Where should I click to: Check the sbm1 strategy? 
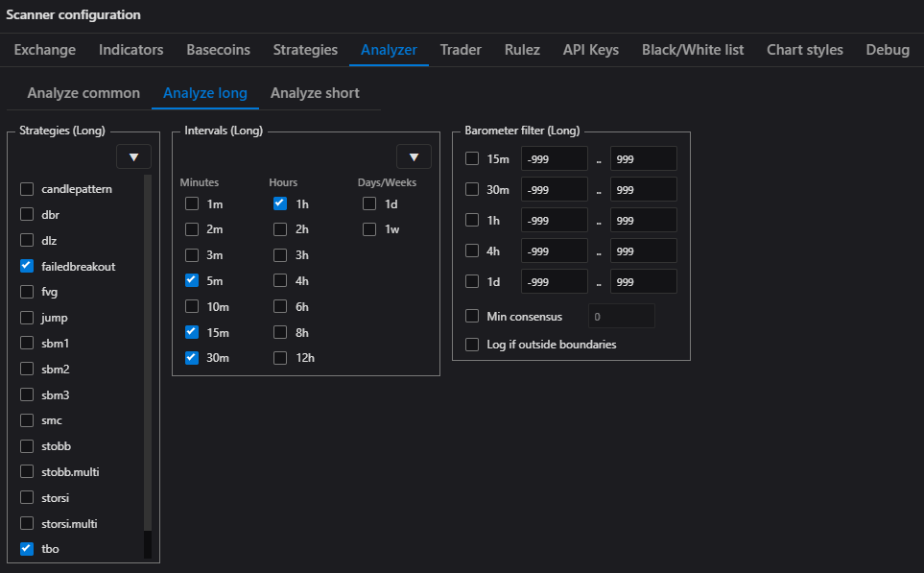pyautogui.click(x=27, y=343)
